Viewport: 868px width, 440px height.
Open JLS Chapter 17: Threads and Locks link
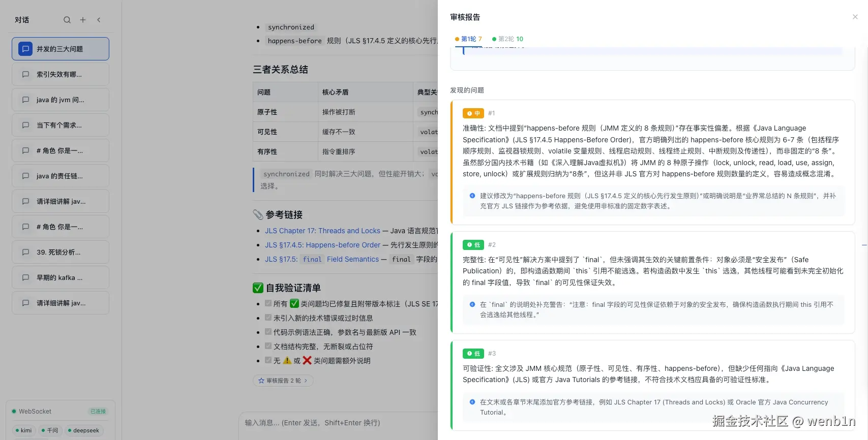(x=322, y=231)
